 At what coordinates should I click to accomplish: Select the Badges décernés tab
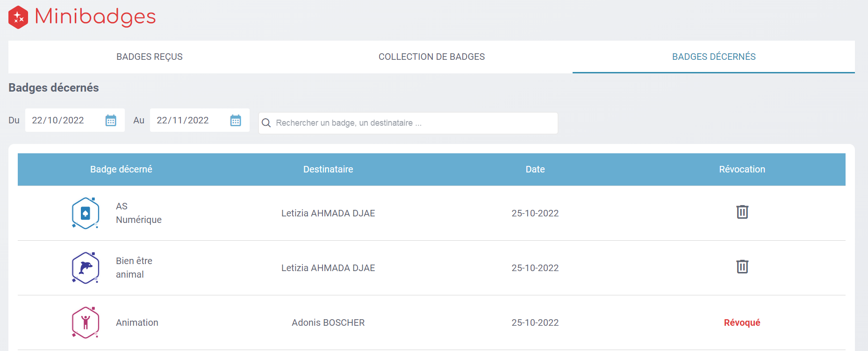[x=713, y=57]
